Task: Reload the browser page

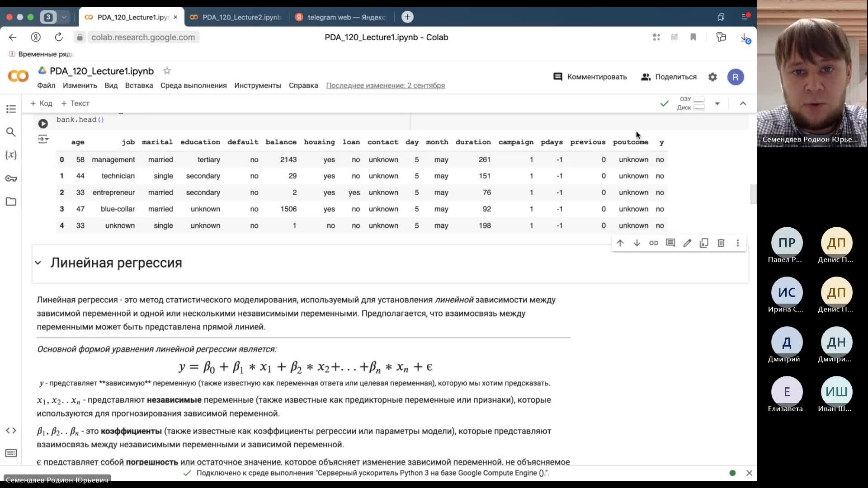Action: coord(59,37)
